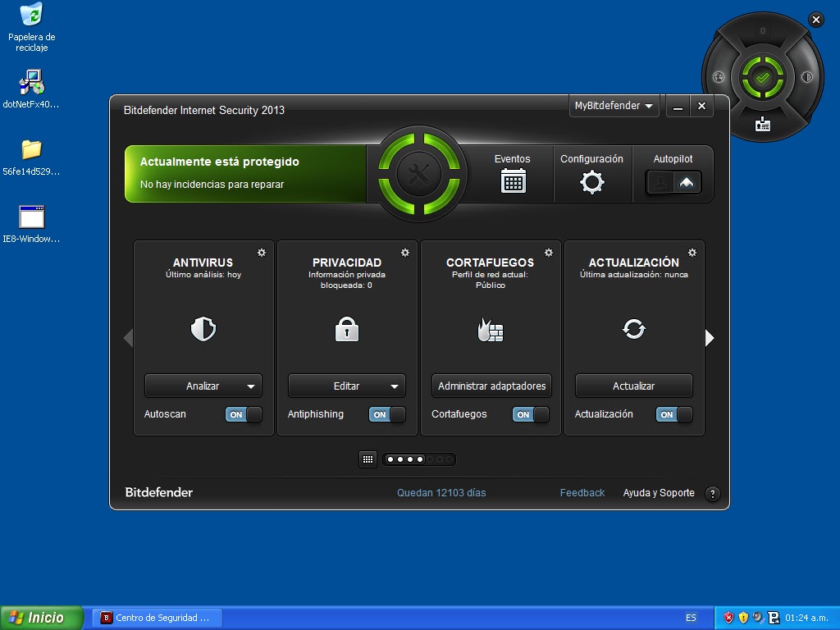Open the central repair wrench status ring
The width and height of the screenshot is (840, 630).
[x=419, y=174]
